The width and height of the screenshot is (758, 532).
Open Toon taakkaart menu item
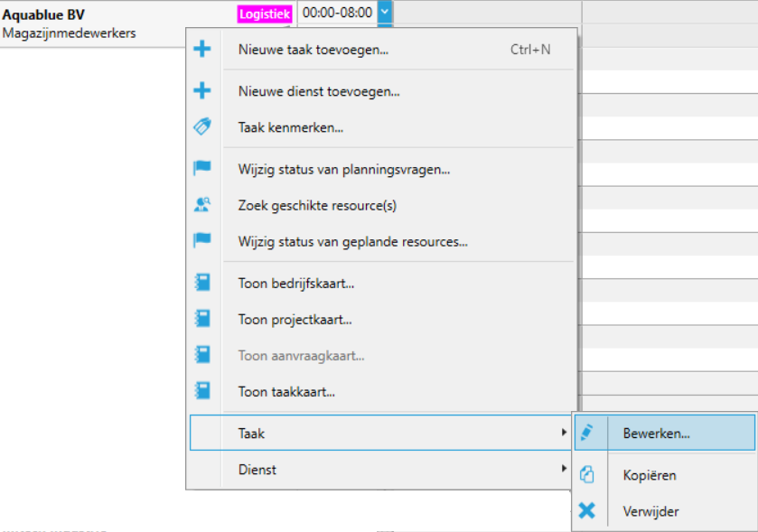(x=286, y=392)
